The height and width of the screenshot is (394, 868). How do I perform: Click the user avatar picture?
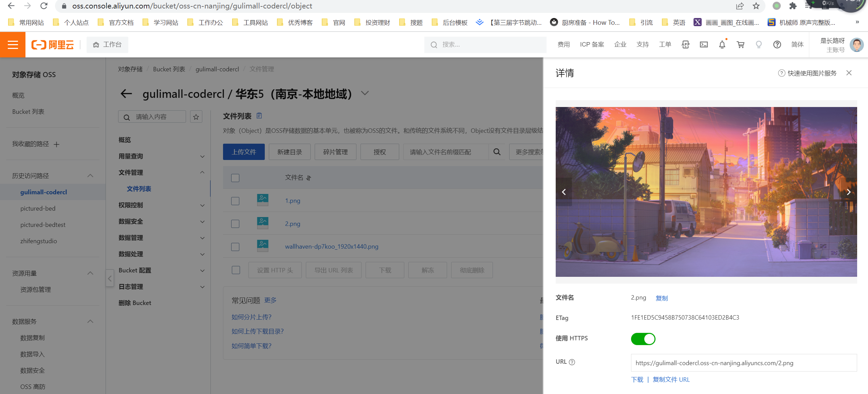[x=856, y=44]
